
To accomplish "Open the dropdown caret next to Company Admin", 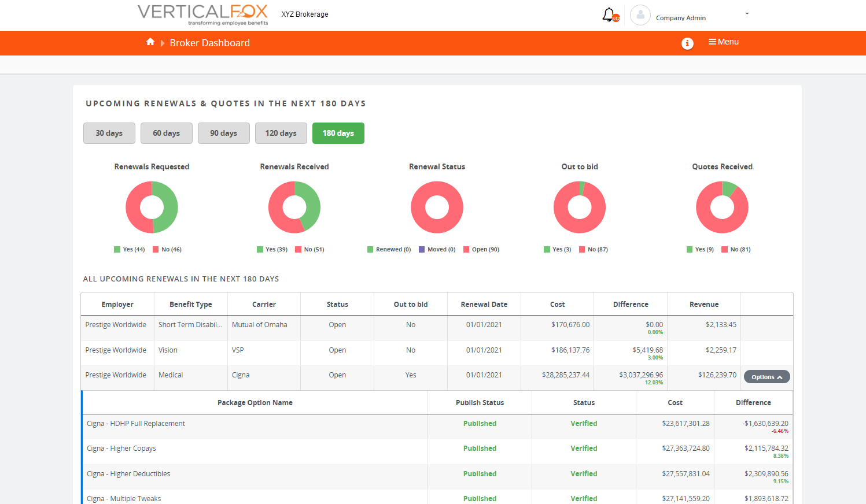I will 746,13.
